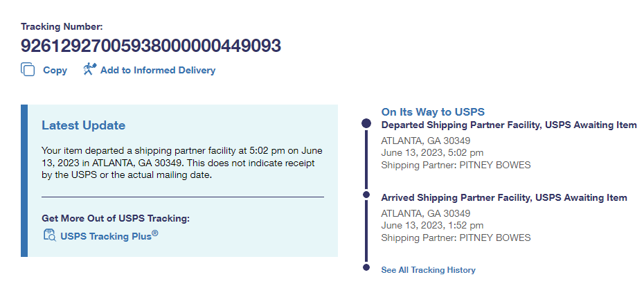
Task: Click the On Its Way to USPS heading
Action: pos(433,111)
